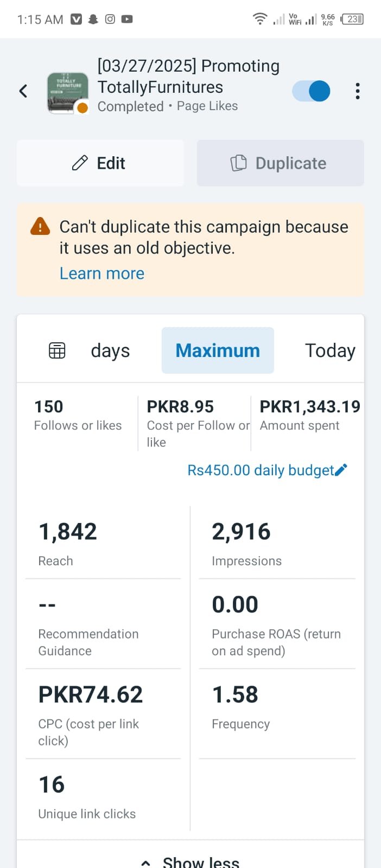This screenshot has height=868, width=381.
Task: Open the YouTube notification icon
Action: (127, 19)
